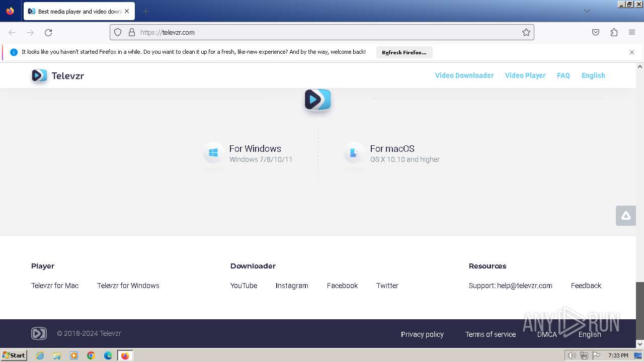This screenshot has height=362, width=644.
Task: Open the Privacy policy link
Action: [x=422, y=334]
